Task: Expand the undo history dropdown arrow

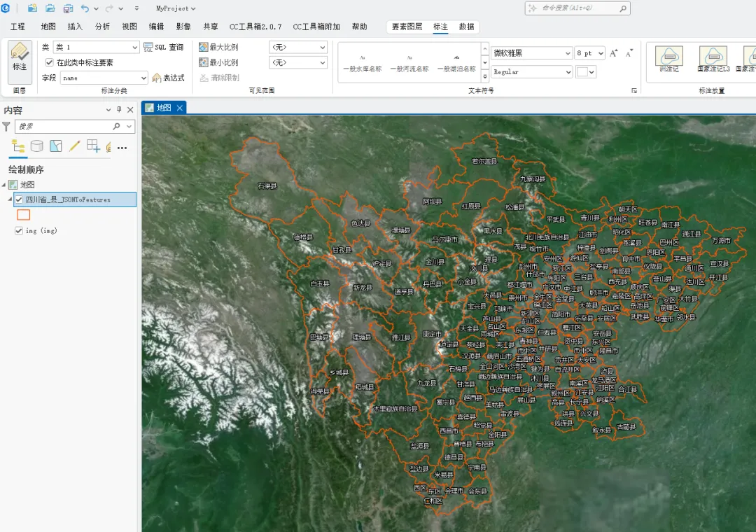Action: coord(96,8)
